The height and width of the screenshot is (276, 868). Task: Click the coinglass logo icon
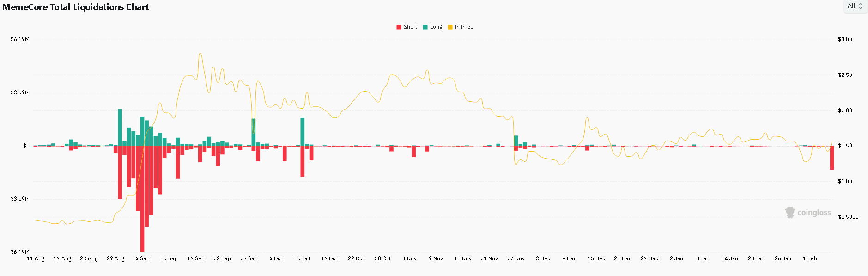click(x=790, y=213)
